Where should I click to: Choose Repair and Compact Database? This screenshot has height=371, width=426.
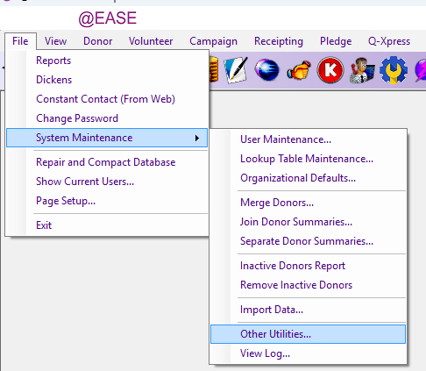click(107, 162)
